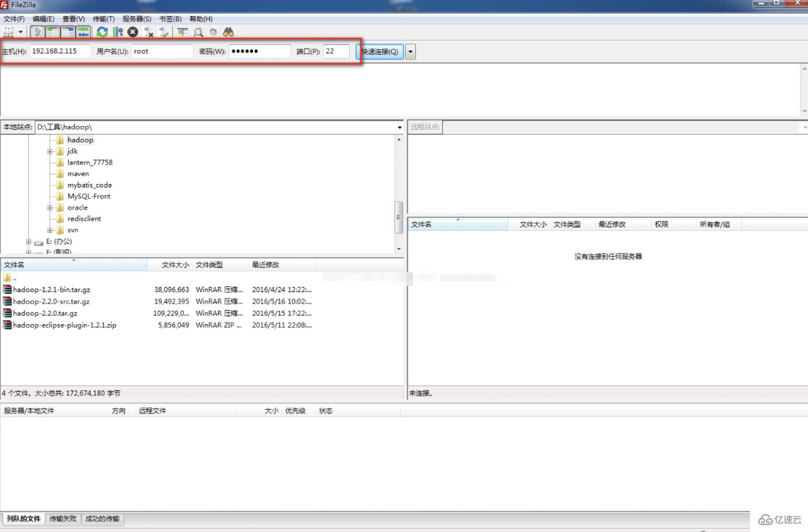Select the hadoop folder in the tree

point(80,140)
